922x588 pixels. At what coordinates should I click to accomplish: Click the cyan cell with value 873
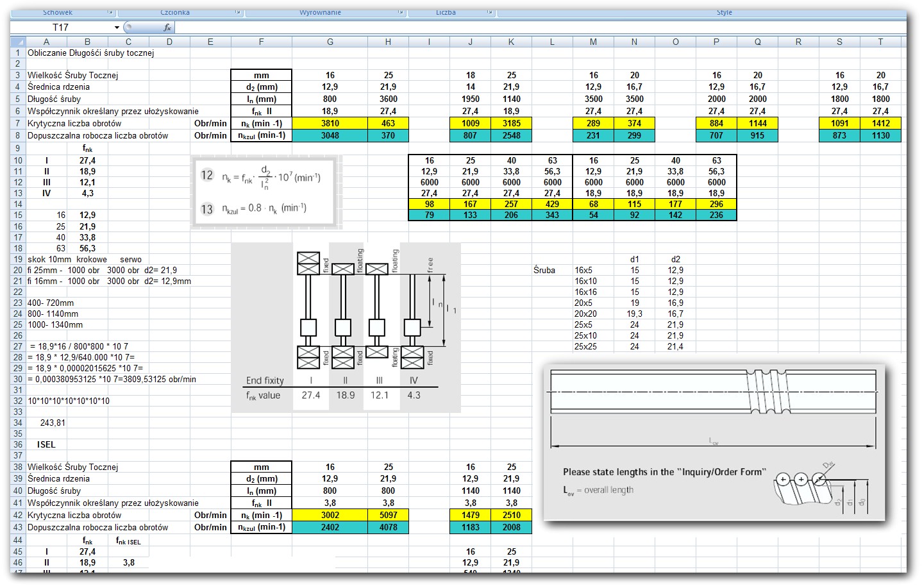[x=839, y=135]
